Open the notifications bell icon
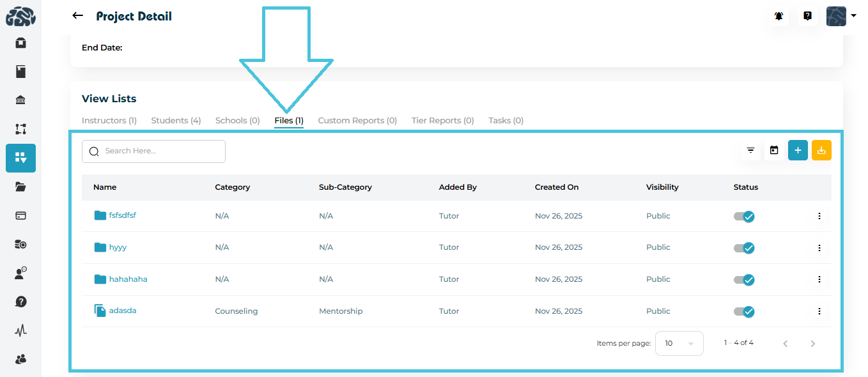This screenshot has height=377, width=868. pyautogui.click(x=779, y=17)
